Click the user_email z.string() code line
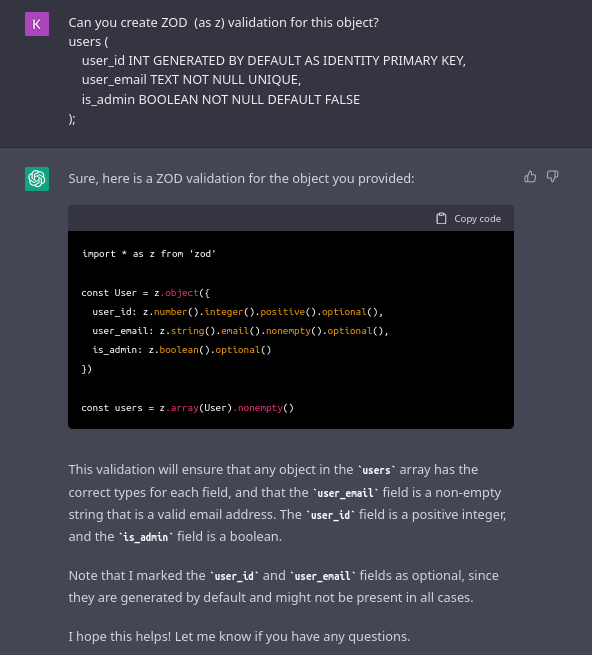Viewport: 592px width, 655px height. pos(240,331)
